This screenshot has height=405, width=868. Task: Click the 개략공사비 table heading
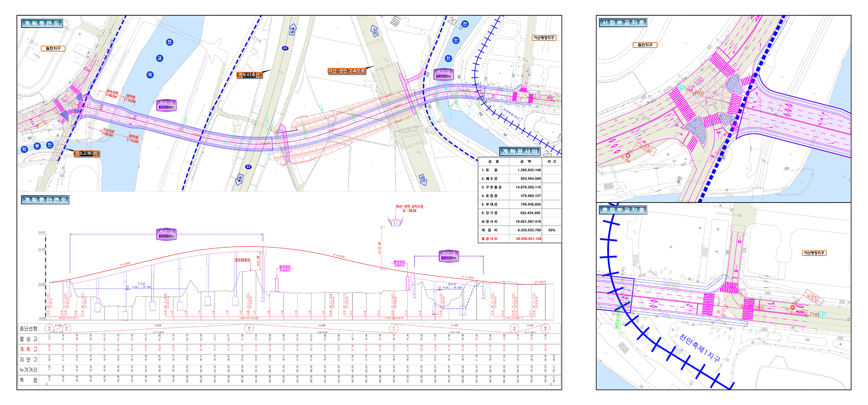pyautogui.click(x=520, y=151)
